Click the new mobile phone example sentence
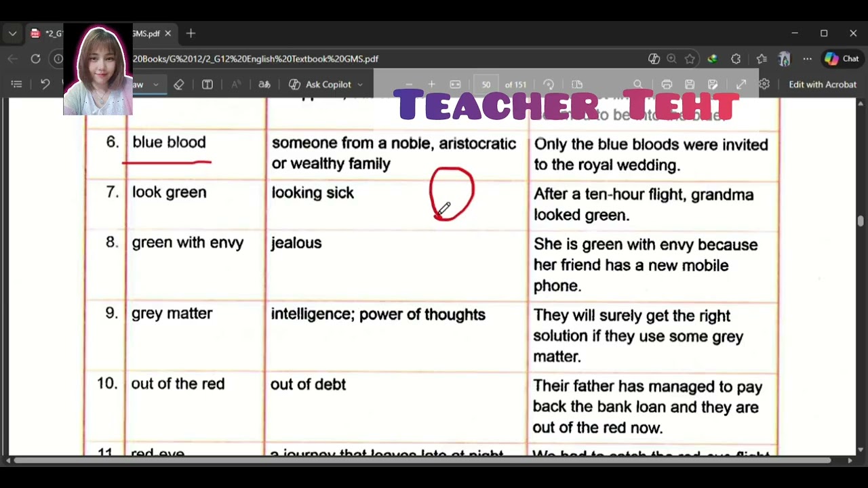The image size is (868, 488). pyautogui.click(x=646, y=265)
